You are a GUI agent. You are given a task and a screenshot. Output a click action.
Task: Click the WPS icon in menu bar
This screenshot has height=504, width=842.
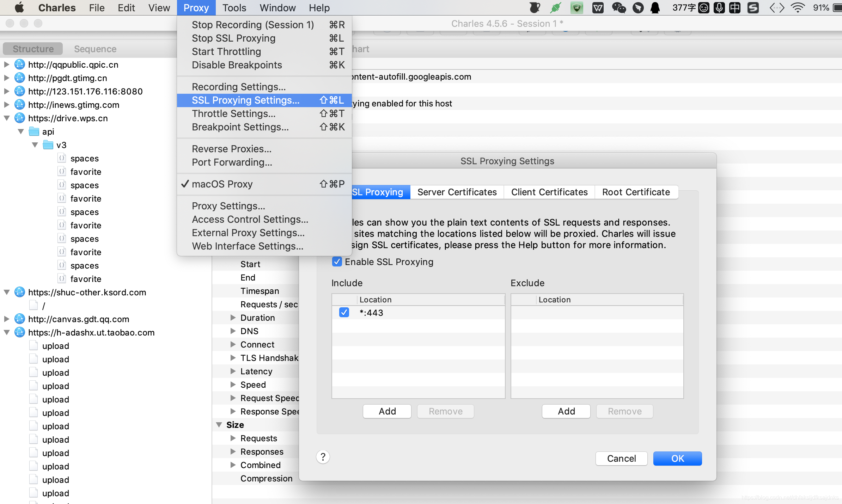598,8
